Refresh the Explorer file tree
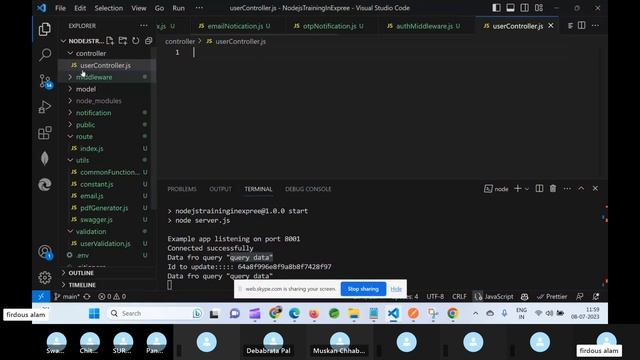The height and width of the screenshot is (360, 640). (x=136, y=41)
